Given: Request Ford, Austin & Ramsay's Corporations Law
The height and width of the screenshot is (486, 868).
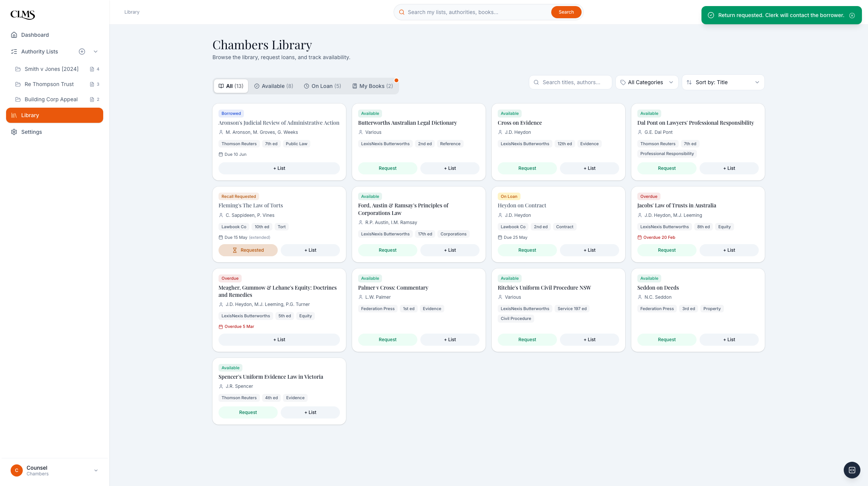Looking at the screenshot, I should [x=388, y=250].
